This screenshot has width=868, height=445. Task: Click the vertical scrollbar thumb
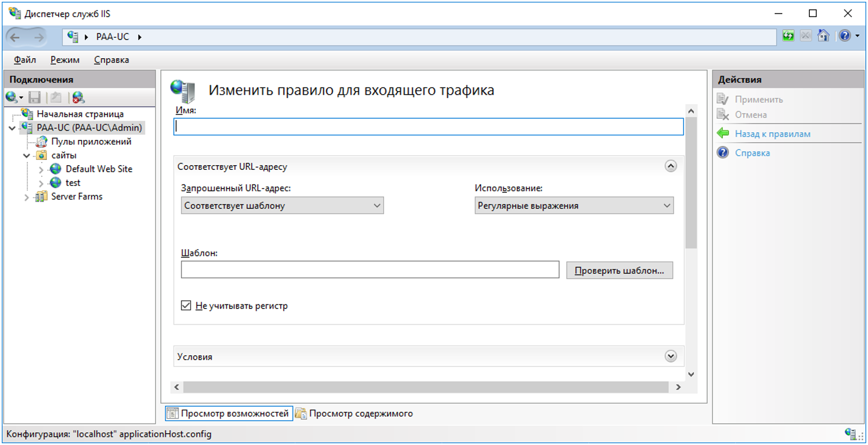(691, 183)
